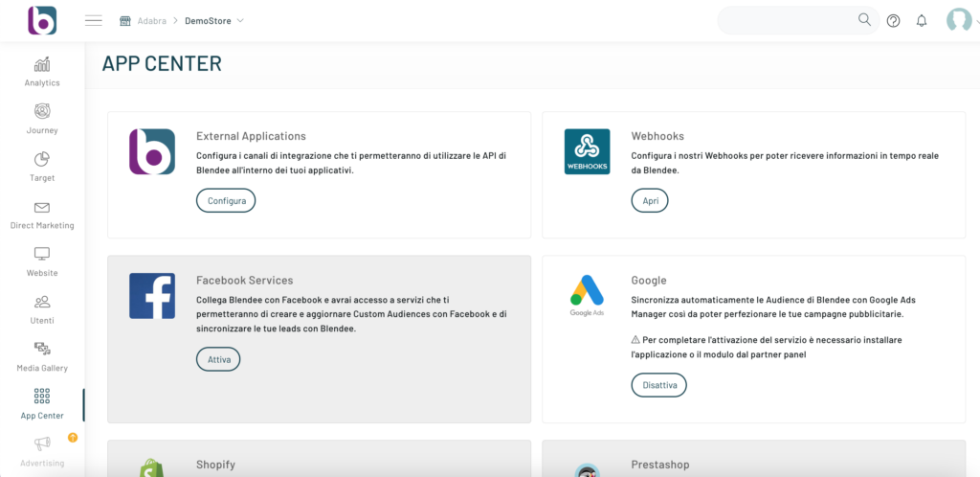Disable Google integration with Disattiva
The image size is (980, 477).
click(658, 385)
